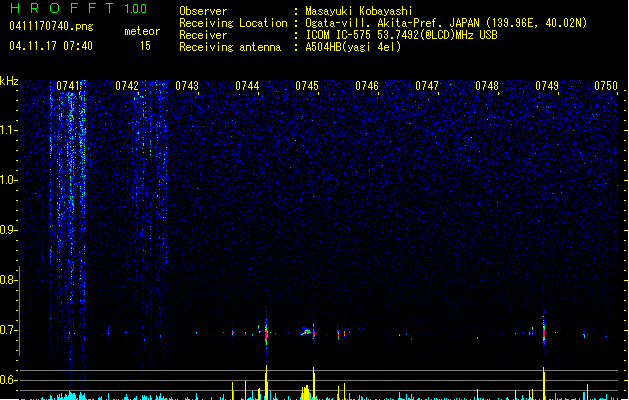The height and width of the screenshot is (400, 629).
Task: Click the 0.6 kHz axis label
Action: (x=9, y=380)
